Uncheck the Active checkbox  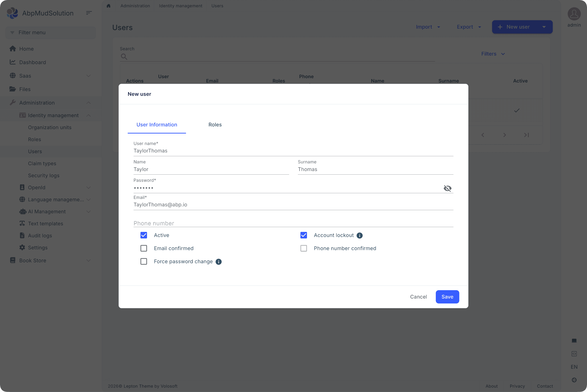(144, 235)
